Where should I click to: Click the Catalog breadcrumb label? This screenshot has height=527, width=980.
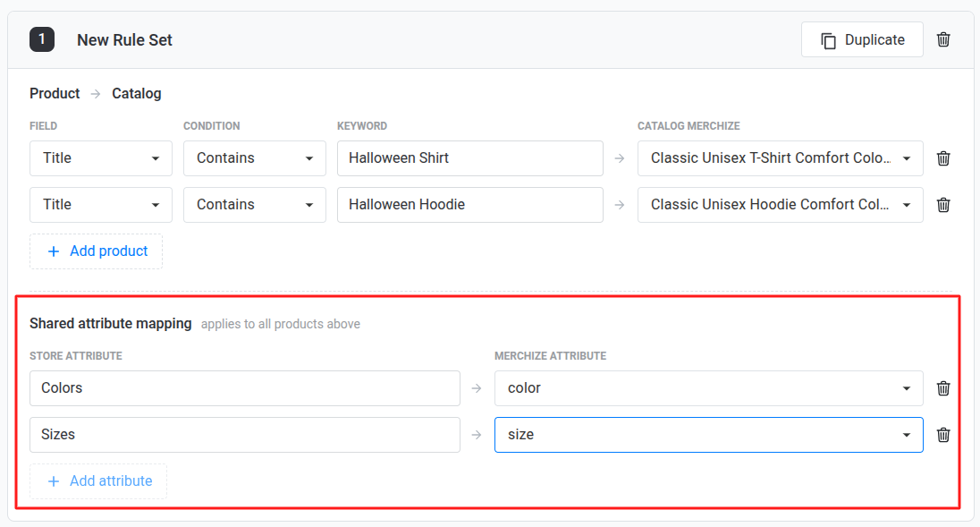pyautogui.click(x=136, y=93)
